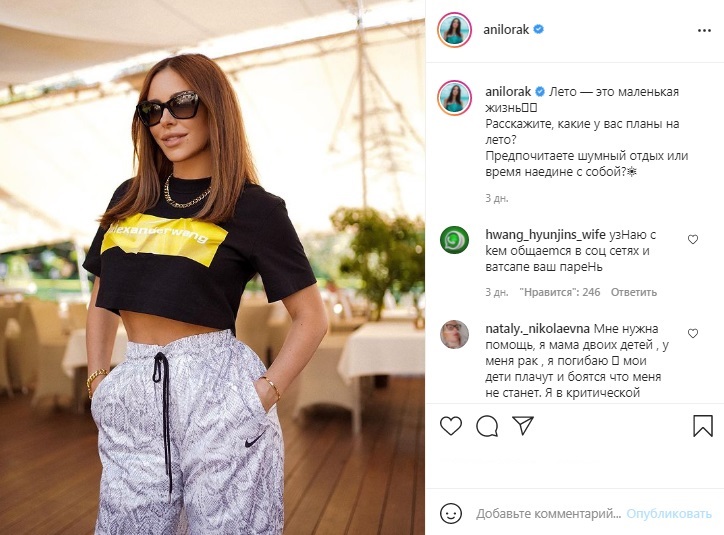Open hwang_hyunjins_wife's avatar
Viewport: 724px width, 535px height.
(x=454, y=240)
